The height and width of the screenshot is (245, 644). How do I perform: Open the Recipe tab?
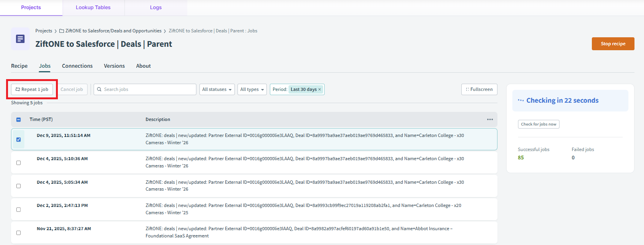[x=19, y=66]
